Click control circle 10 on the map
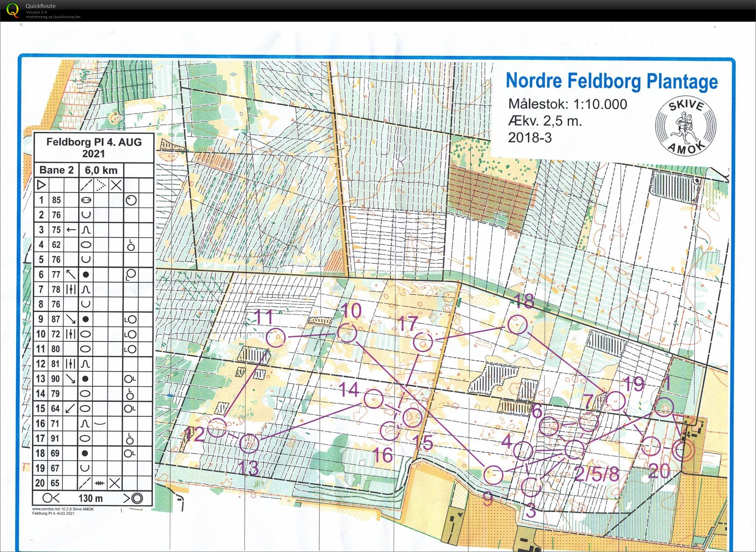Image resolution: width=756 pixels, height=552 pixels. pyautogui.click(x=347, y=333)
